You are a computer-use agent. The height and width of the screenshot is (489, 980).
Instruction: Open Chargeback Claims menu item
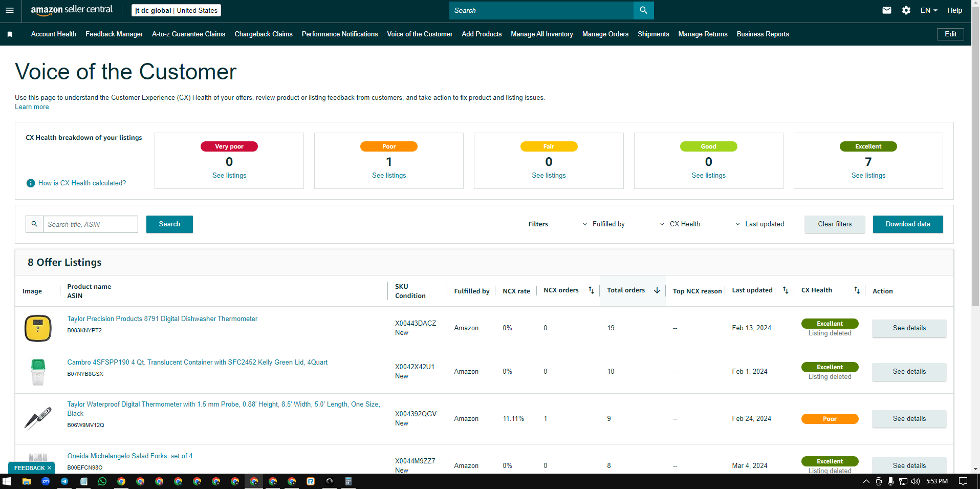click(x=264, y=34)
